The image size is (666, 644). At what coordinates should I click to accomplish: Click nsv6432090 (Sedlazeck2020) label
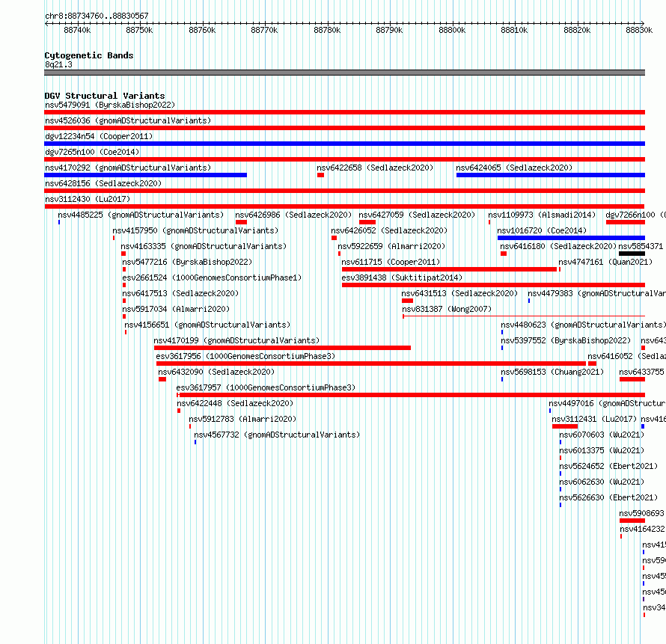point(216,372)
